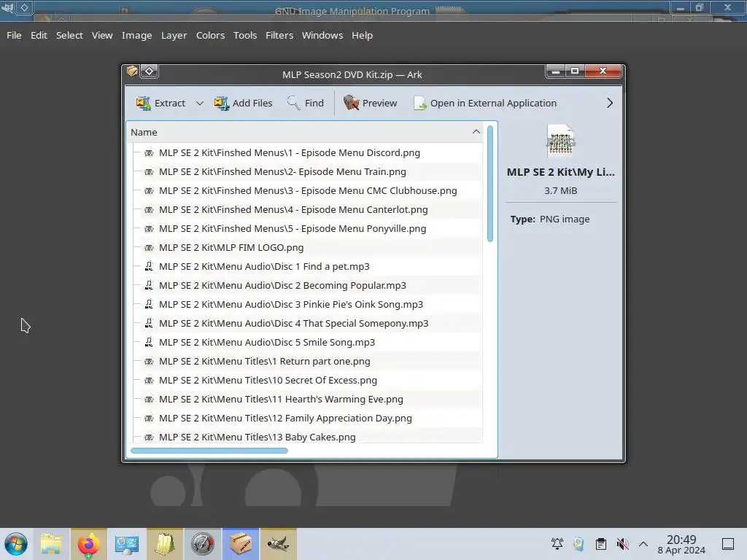Image resolution: width=747 pixels, height=560 pixels.
Task: Select 13 Baby Cakes.png
Action: pyautogui.click(x=258, y=437)
